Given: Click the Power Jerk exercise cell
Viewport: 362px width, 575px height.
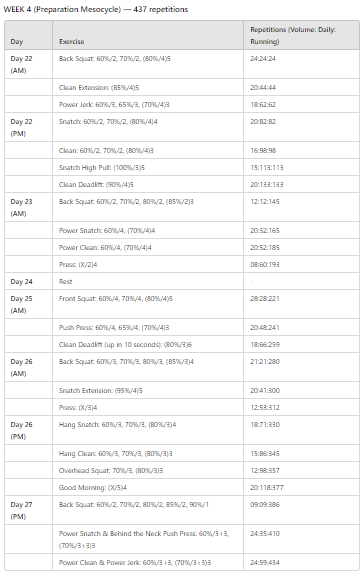Looking at the screenshot, I should (x=148, y=105).
